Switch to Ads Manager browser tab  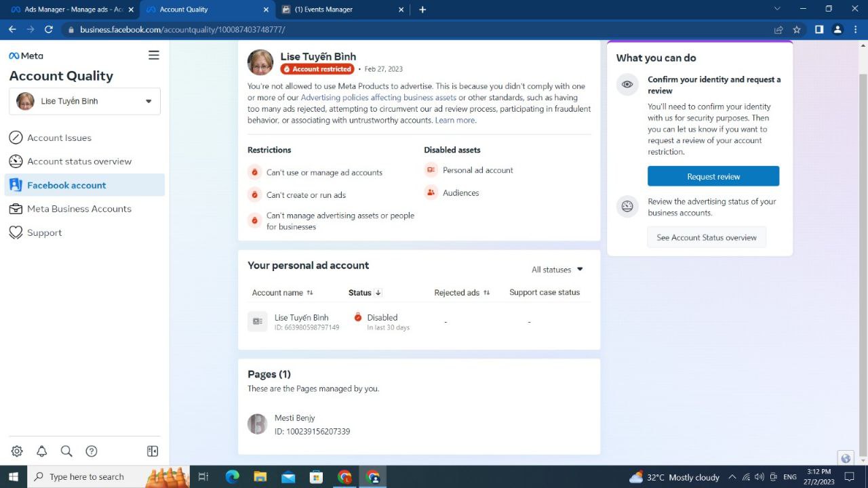pyautogui.click(x=70, y=9)
